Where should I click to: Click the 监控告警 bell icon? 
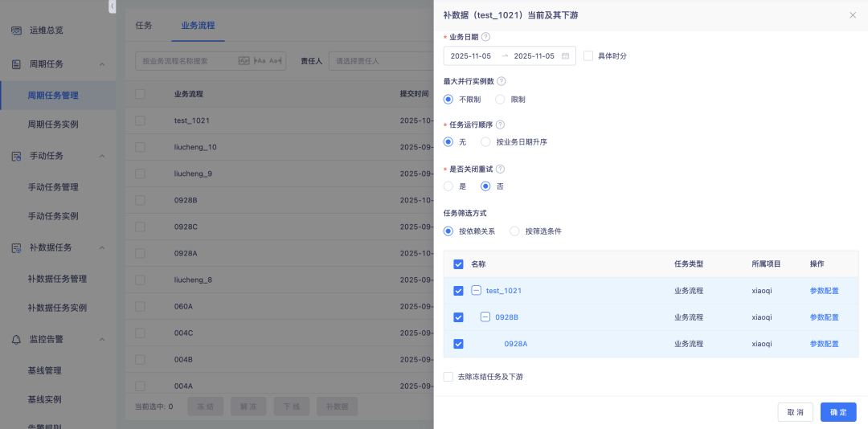pyautogui.click(x=17, y=339)
